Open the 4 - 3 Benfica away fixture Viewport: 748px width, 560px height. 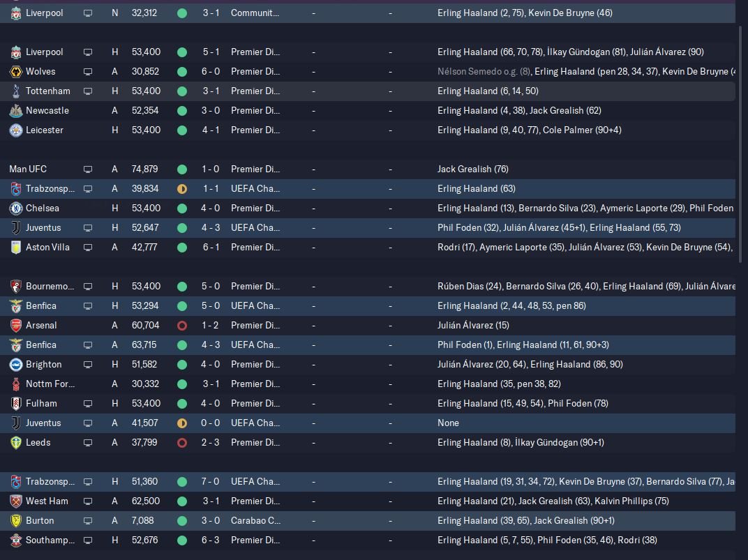[x=367, y=345]
